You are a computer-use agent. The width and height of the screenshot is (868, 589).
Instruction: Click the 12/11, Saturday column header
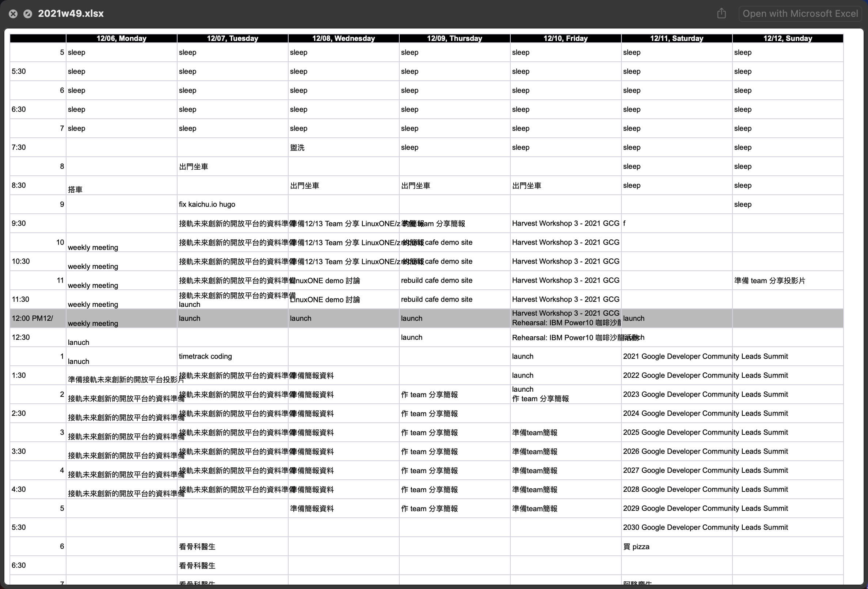(x=677, y=38)
